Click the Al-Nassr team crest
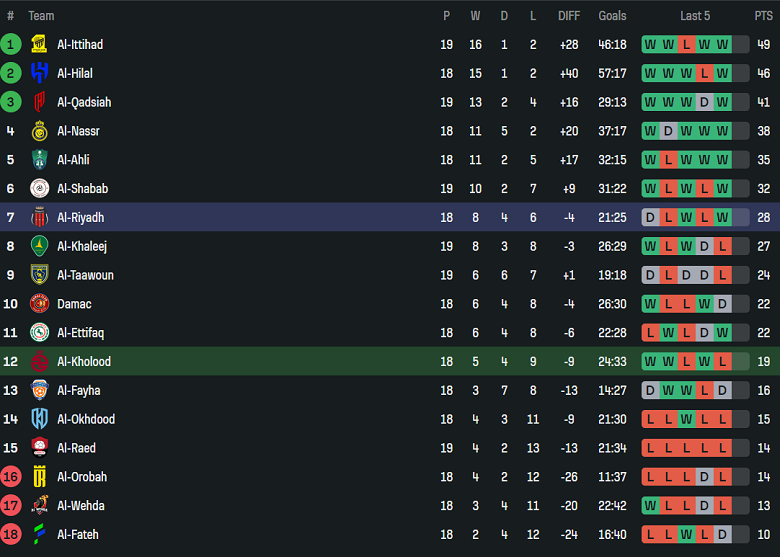The width and height of the screenshot is (780, 557). coord(39,131)
